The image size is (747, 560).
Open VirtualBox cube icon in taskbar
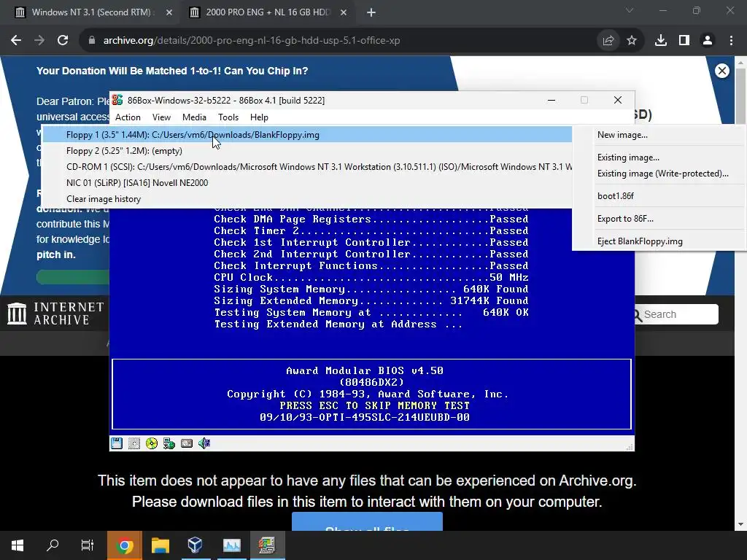point(196,545)
